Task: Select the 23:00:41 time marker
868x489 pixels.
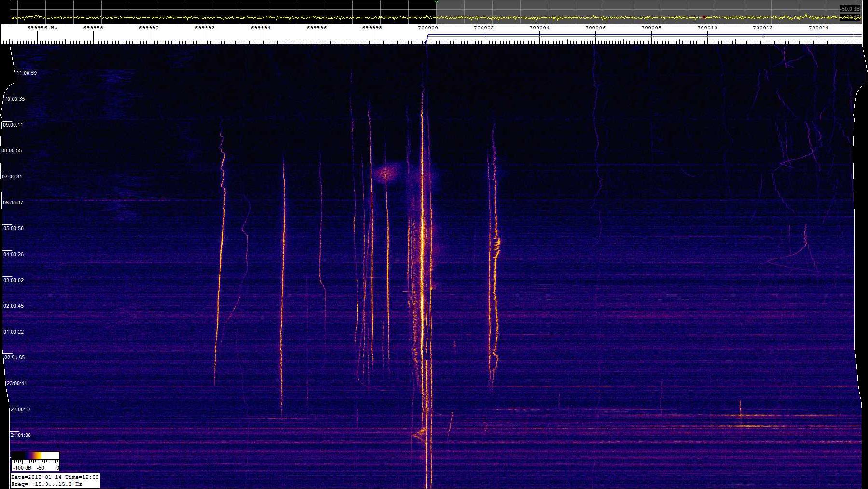Action: (x=17, y=383)
